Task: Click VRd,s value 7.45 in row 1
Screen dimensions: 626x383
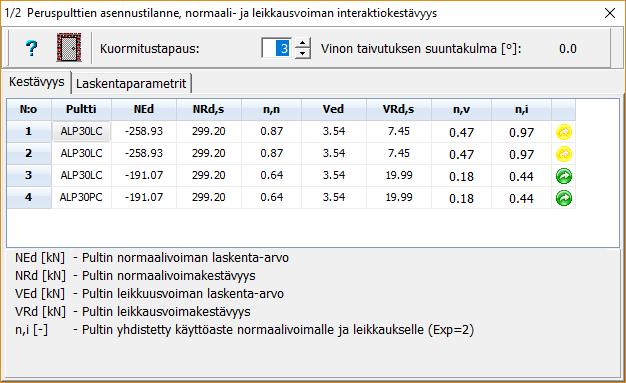Action: (x=398, y=131)
